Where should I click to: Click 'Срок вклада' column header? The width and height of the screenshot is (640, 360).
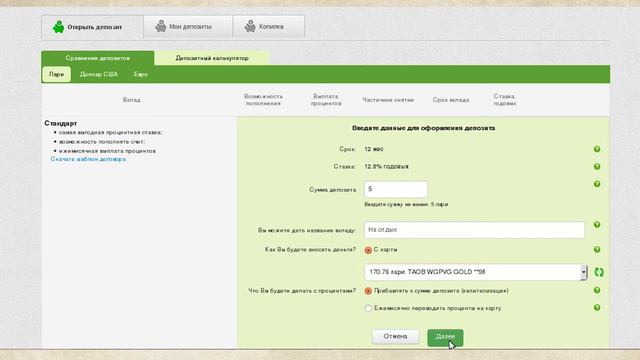451,100
